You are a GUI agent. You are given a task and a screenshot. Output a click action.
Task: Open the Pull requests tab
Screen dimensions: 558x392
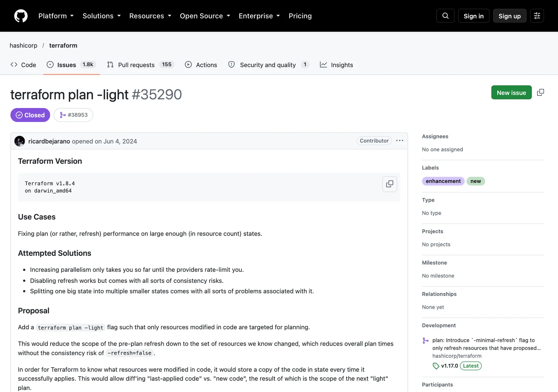tap(141, 65)
